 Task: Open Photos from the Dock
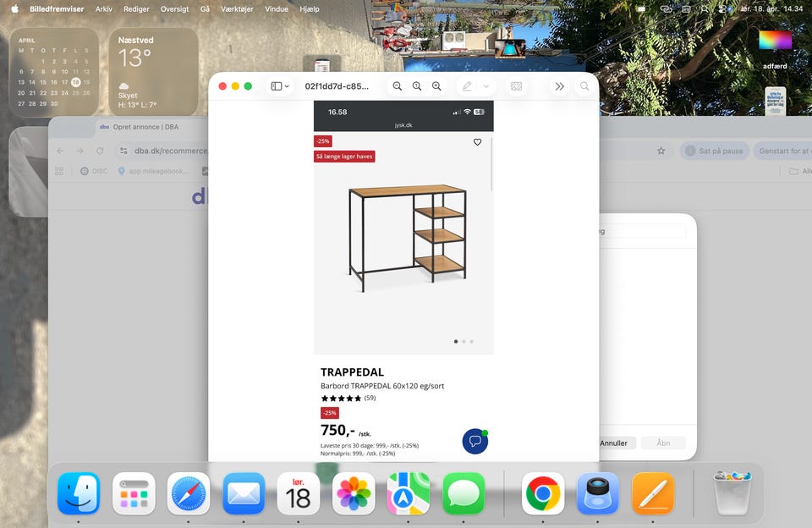pos(354,493)
